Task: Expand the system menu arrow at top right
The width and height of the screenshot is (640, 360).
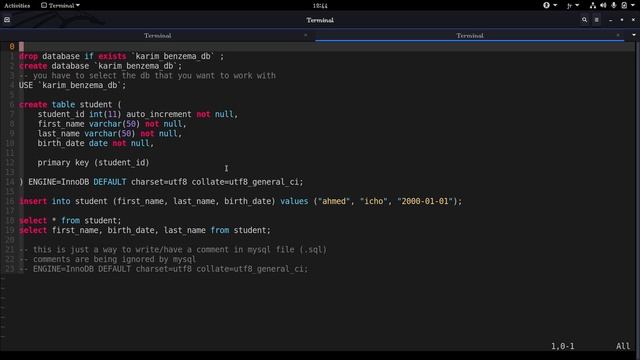Action: 634,5
